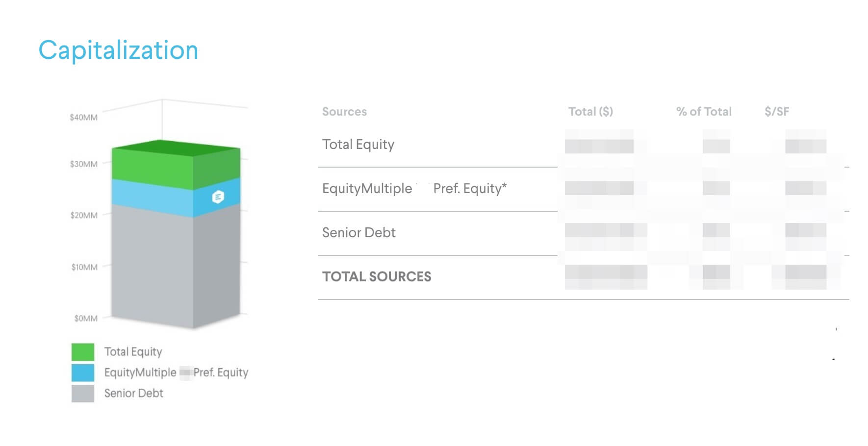Screen dimensions: 868x446
Task: Click the $/SF column header
Action: pyautogui.click(x=777, y=112)
